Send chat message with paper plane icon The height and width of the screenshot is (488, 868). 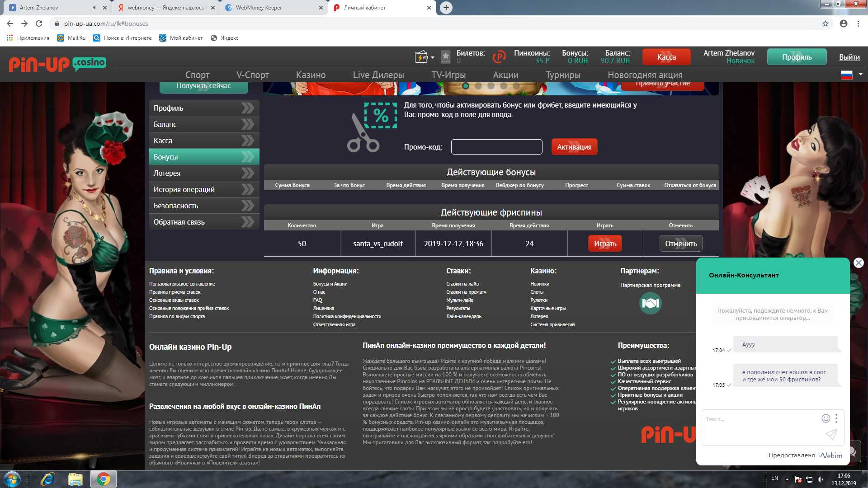pos(831,435)
